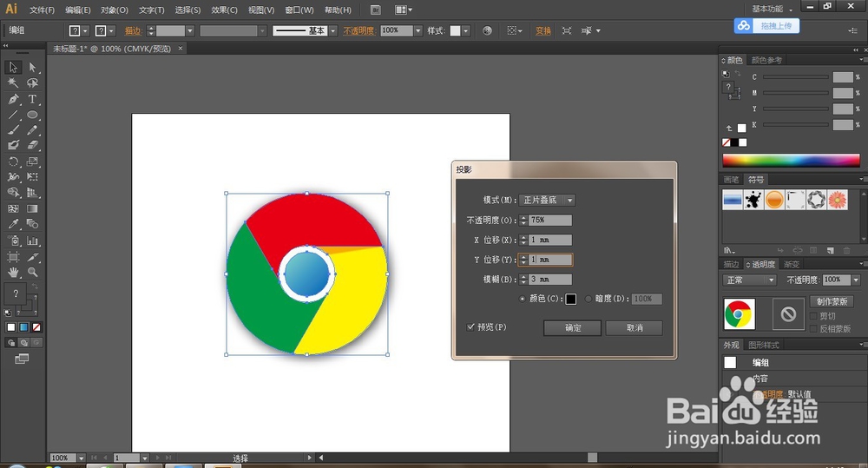
Task: Select the Symbol Sprayer tool
Action: 13,241
